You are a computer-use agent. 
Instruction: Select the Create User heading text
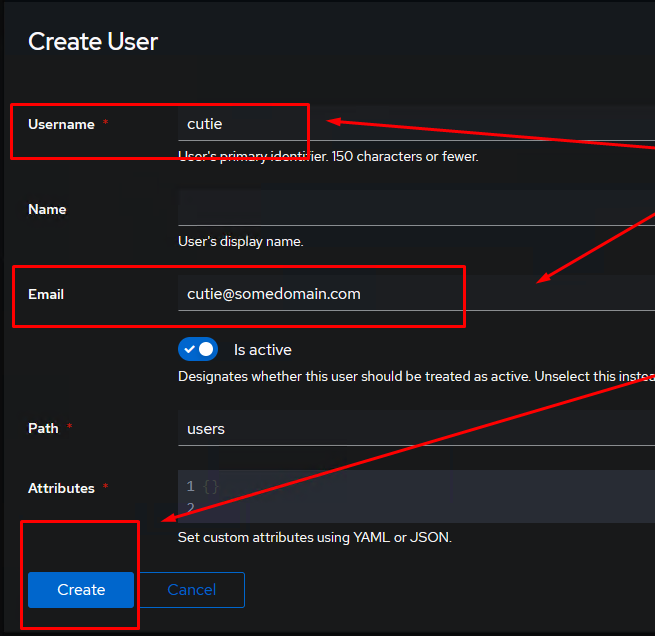(x=93, y=41)
